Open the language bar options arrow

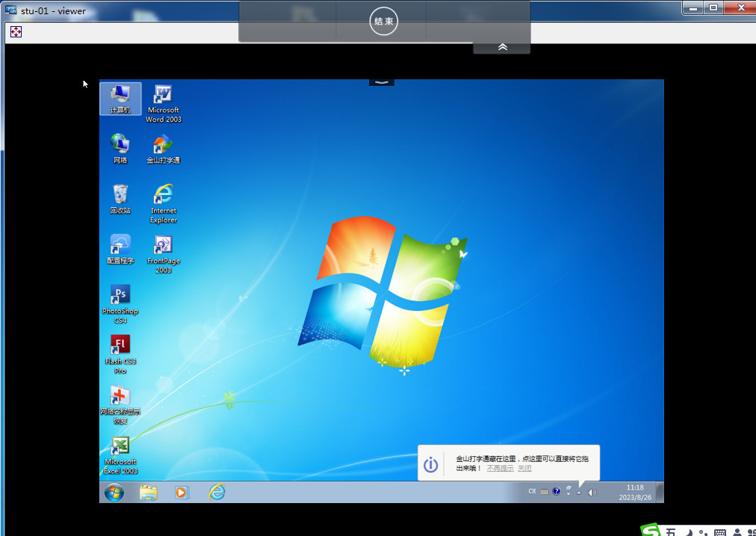point(569,494)
